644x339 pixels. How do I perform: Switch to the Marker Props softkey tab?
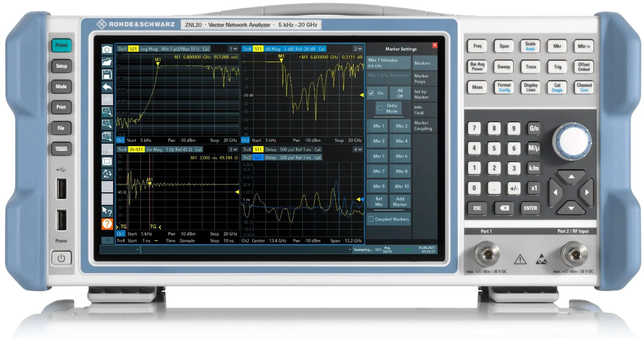[425, 79]
